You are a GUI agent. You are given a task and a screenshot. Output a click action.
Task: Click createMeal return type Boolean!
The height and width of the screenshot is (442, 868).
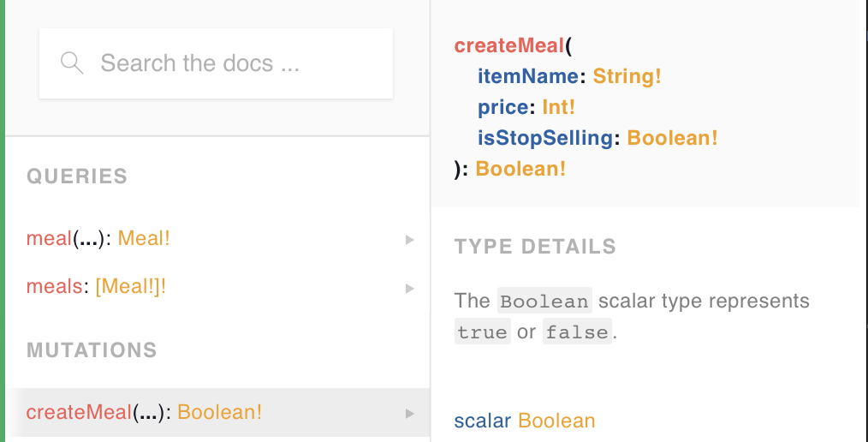coord(520,169)
